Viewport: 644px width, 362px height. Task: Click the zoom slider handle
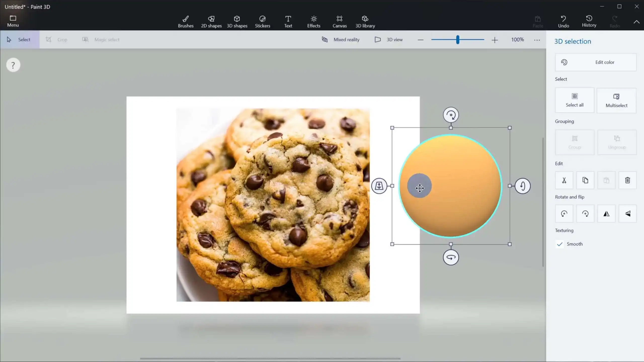point(458,40)
